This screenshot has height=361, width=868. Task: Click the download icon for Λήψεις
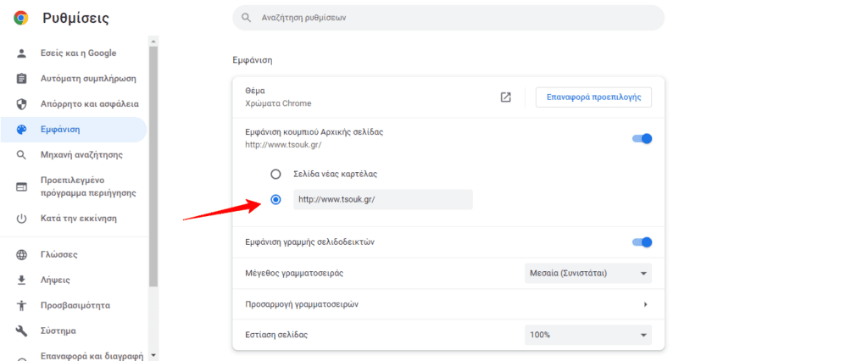pyautogui.click(x=22, y=280)
